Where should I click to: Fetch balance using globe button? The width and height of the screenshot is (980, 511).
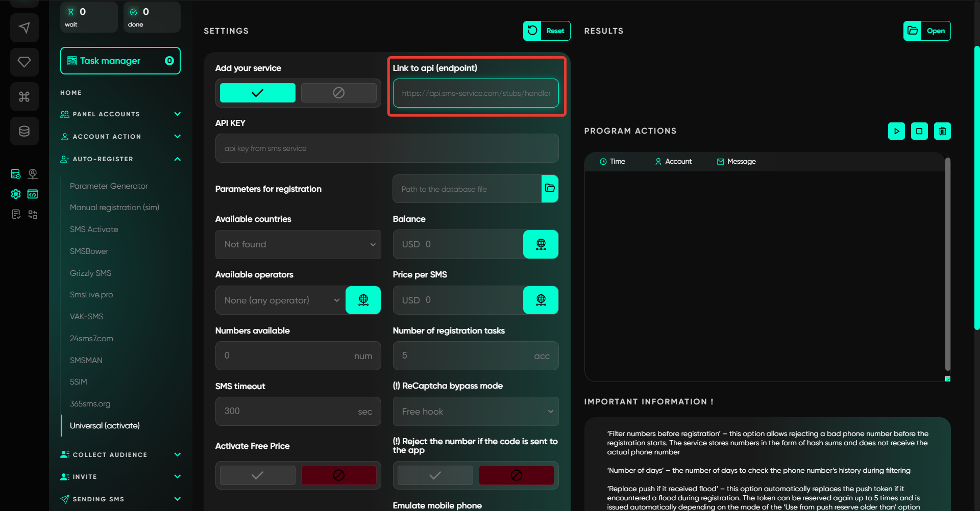pyautogui.click(x=541, y=244)
